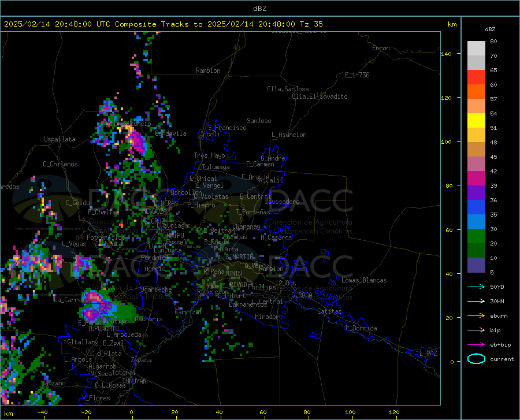Pick the dark green 10-20 dBZ swatch
520x420 pixels.
tap(476, 251)
